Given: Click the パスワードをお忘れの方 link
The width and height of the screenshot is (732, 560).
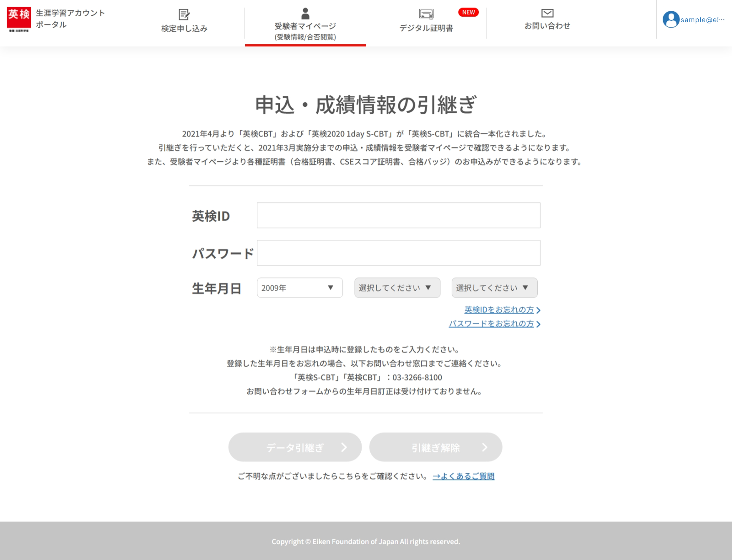Looking at the screenshot, I should [491, 324].
